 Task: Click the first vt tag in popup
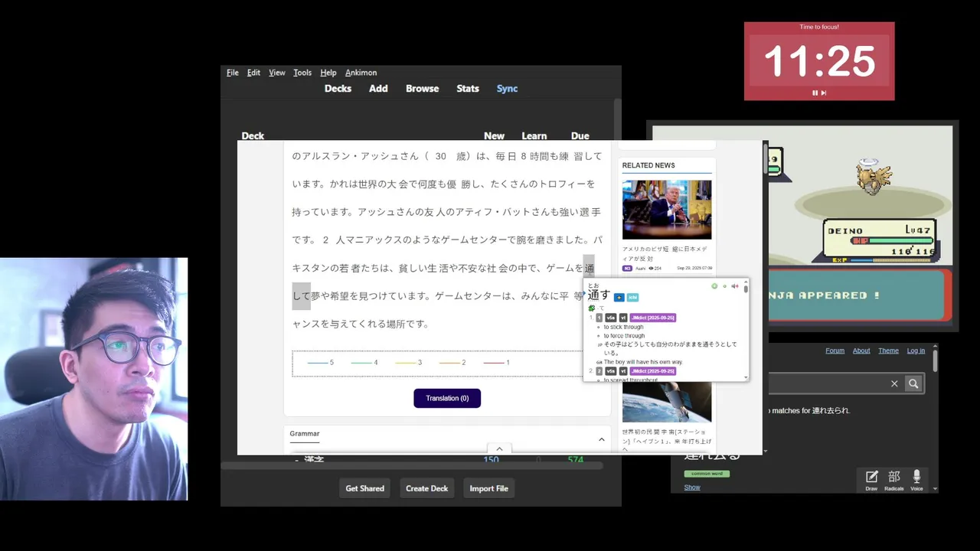(x=623, y=318)
